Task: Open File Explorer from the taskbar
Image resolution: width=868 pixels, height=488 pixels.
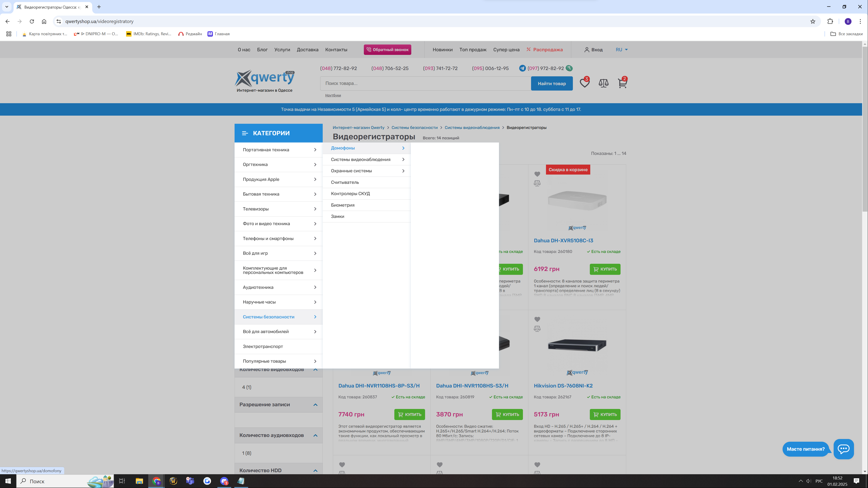Action: (139, 481)
